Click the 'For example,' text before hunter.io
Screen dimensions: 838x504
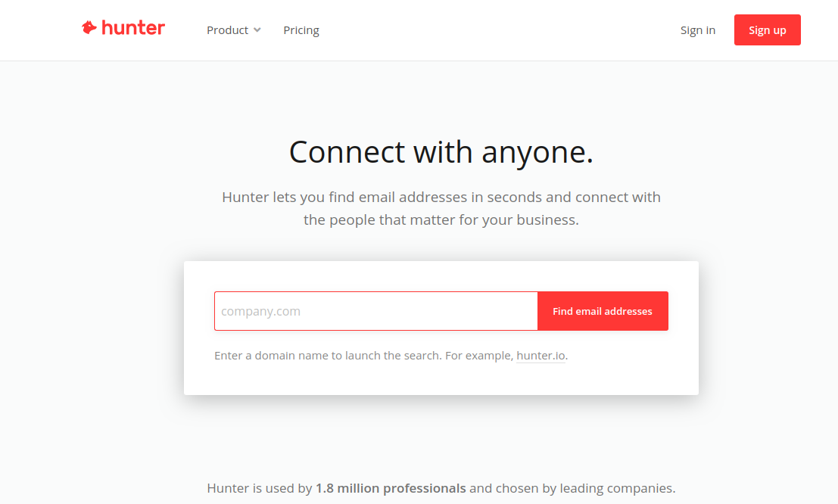[x=479, y=356]
